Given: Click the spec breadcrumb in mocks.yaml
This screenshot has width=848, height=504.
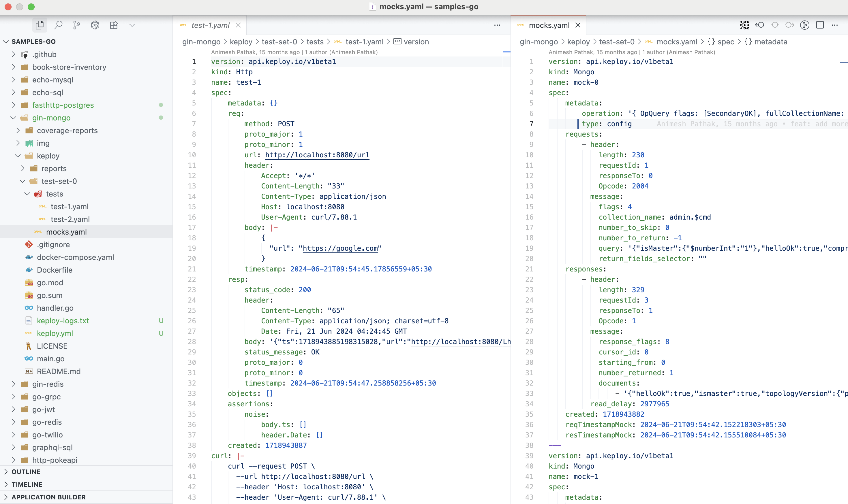Looking at the screenshot, I should point(725,42).
